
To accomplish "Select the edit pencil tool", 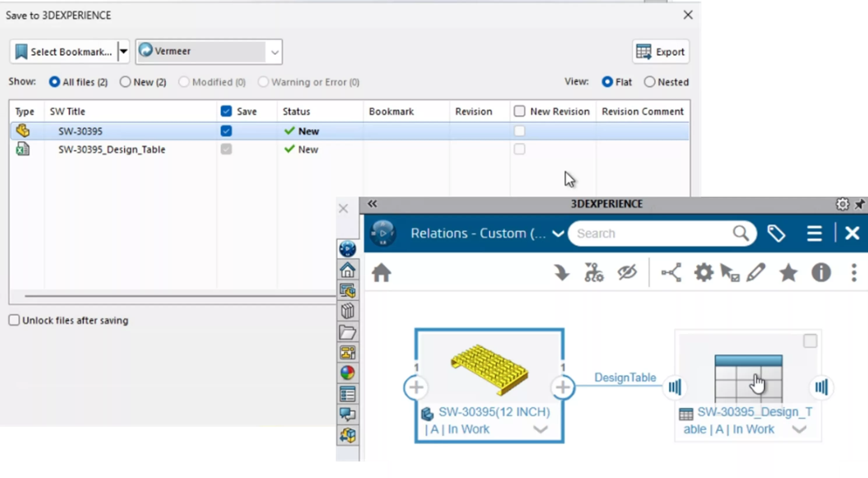I will pos(756,272).
